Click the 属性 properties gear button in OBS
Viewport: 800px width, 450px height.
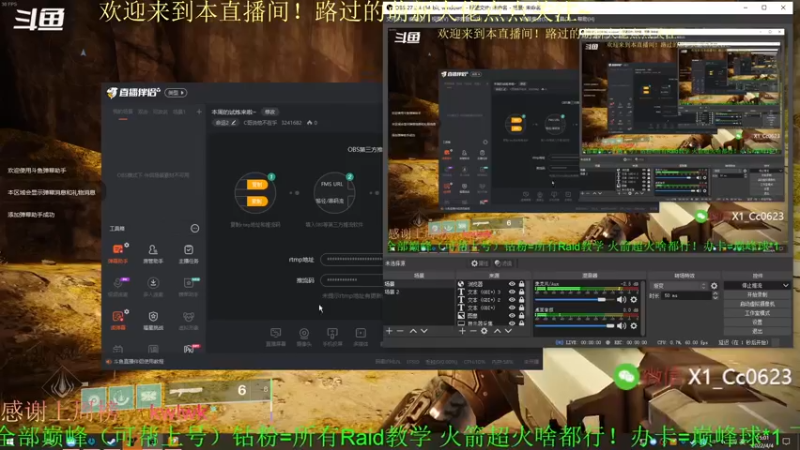(x=479, y=263)
